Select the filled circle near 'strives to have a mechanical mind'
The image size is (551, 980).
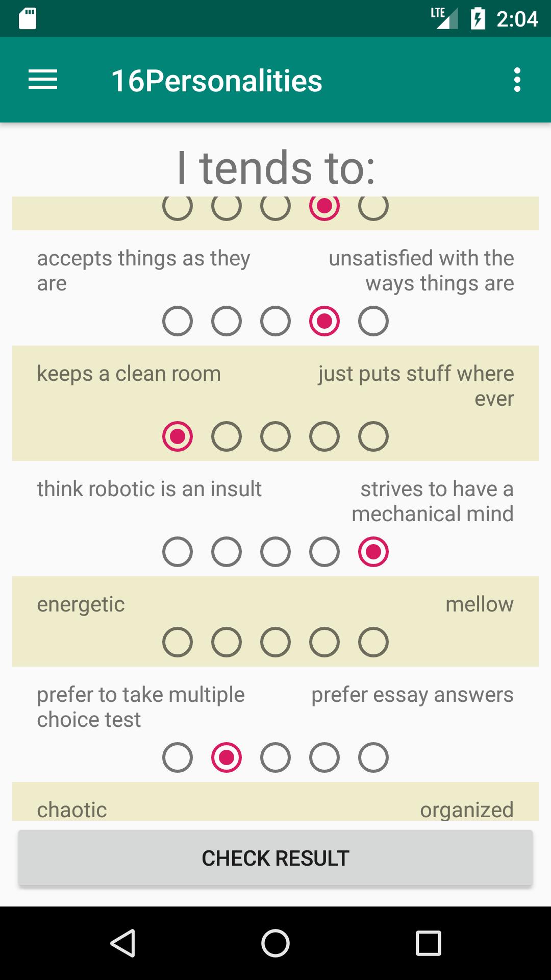[x=373, y=552]
